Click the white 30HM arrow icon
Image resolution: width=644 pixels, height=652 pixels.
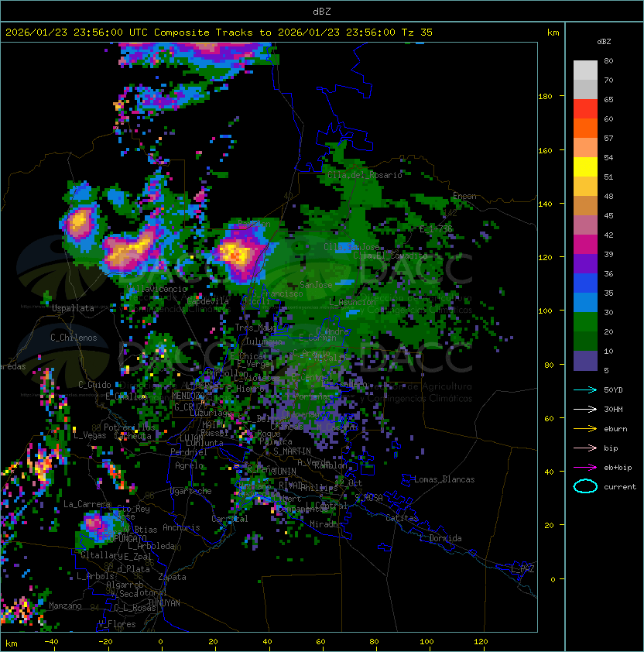(585, 409)
